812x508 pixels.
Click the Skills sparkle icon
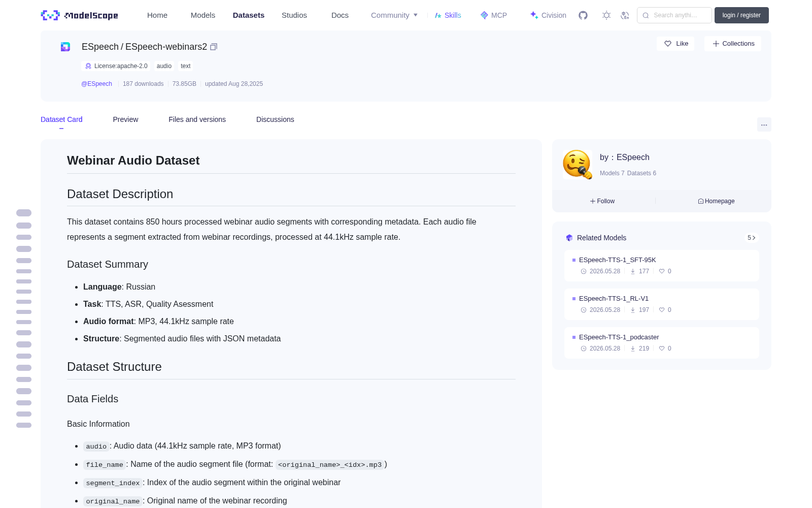pyautogui.click(x=438, y=15)
